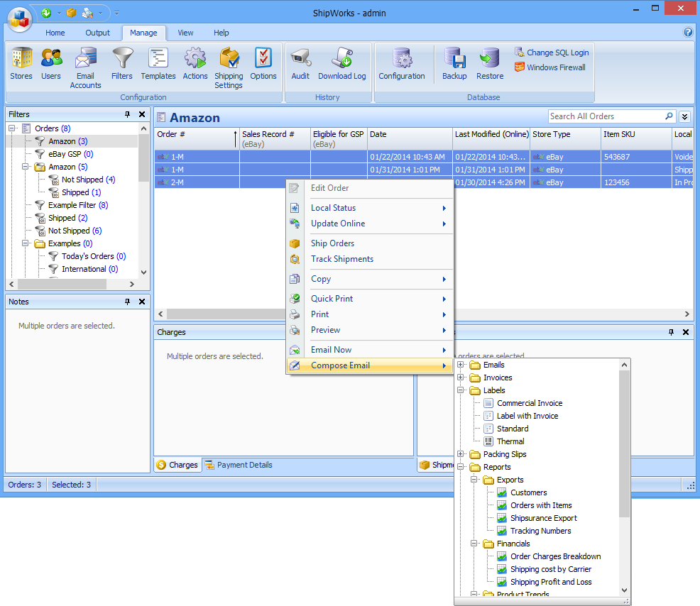Click the Download Log icon

pos(342,64)
